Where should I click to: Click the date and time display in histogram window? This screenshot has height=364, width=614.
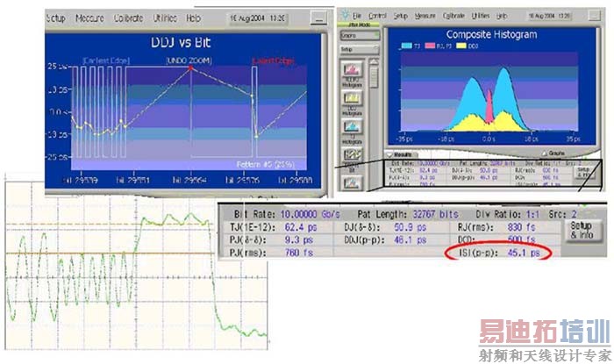click(550, 16)
